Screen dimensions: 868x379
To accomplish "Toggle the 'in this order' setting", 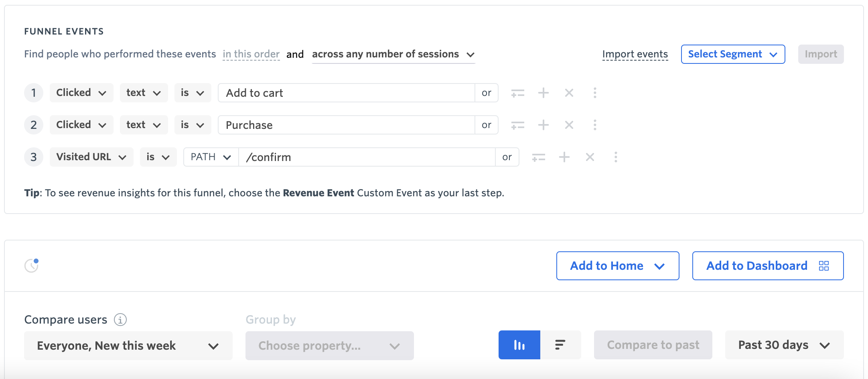I will [251, 54].
